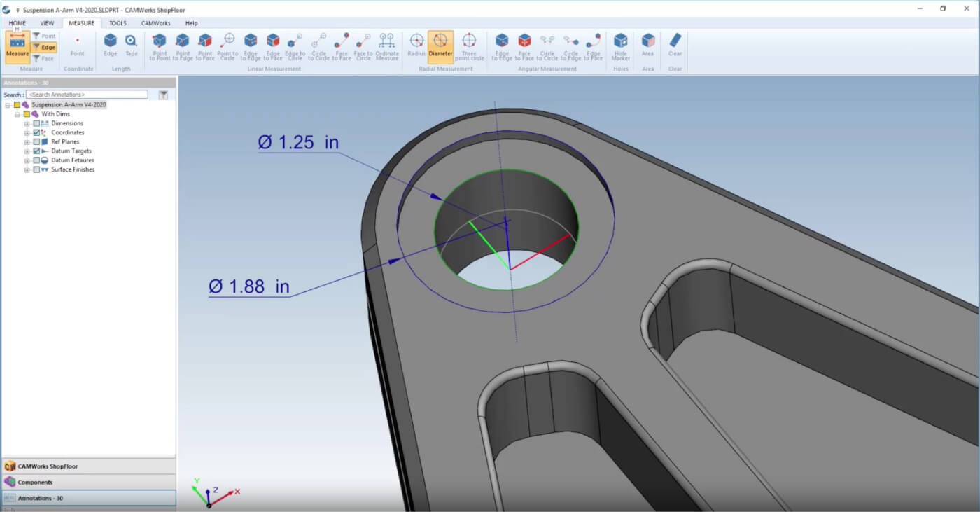Viewport: 980px width, 512px height.
Task: Select the Diameter measurement tool
Action: point(440,46)
